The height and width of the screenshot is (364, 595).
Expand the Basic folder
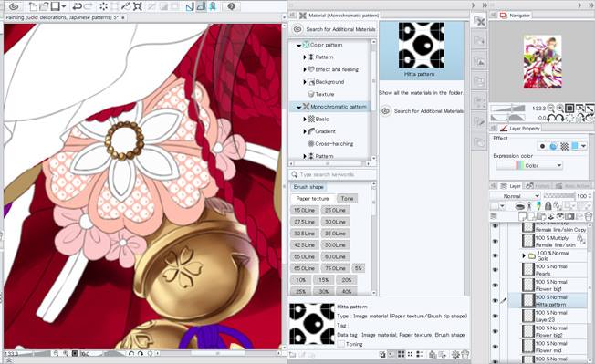[x=305, y=120]
